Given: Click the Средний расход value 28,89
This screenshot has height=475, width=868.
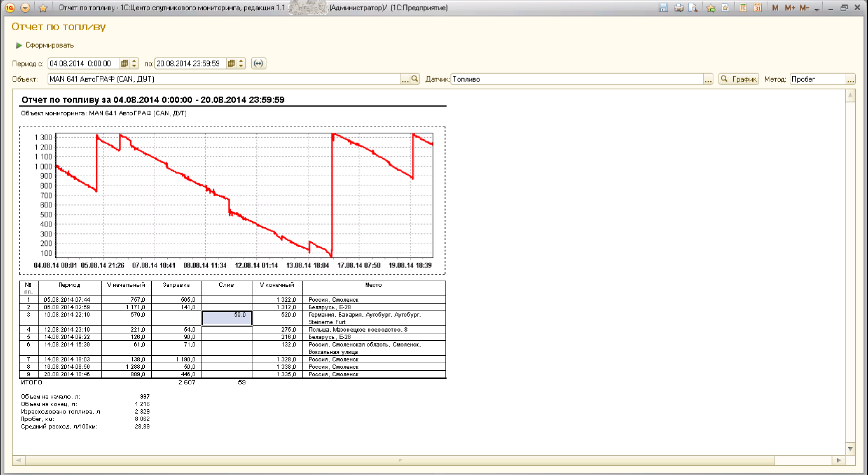Looking at the screenshot, I should [x=142, y=426].
